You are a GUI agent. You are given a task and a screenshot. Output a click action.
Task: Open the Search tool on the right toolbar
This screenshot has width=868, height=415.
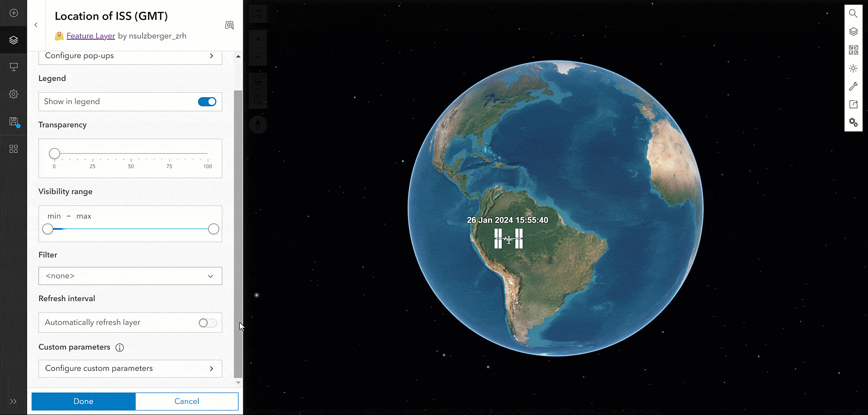(x=853, y=14)
